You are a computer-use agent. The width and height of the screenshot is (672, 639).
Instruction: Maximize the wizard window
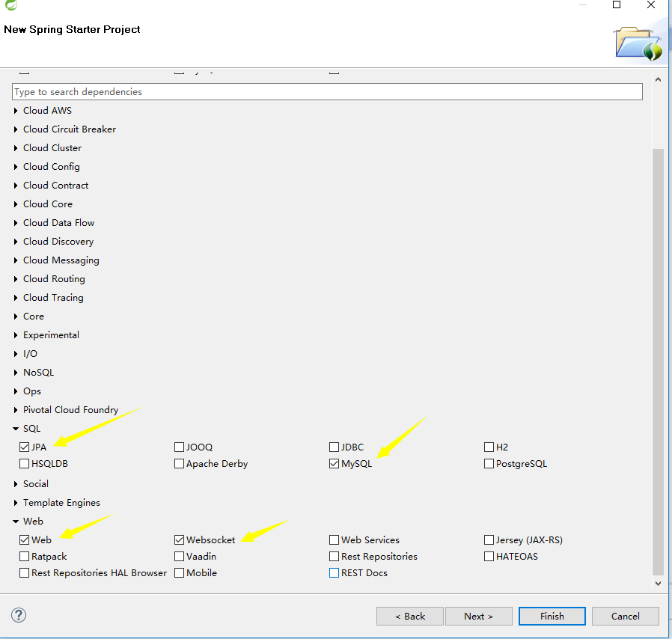point(617,4)
